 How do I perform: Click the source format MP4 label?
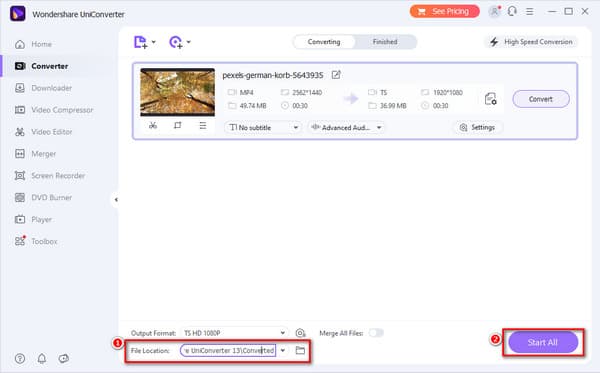246,93
